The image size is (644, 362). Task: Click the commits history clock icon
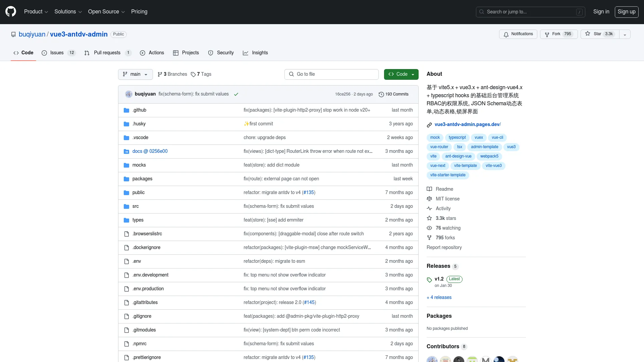[x=381, y=95]
